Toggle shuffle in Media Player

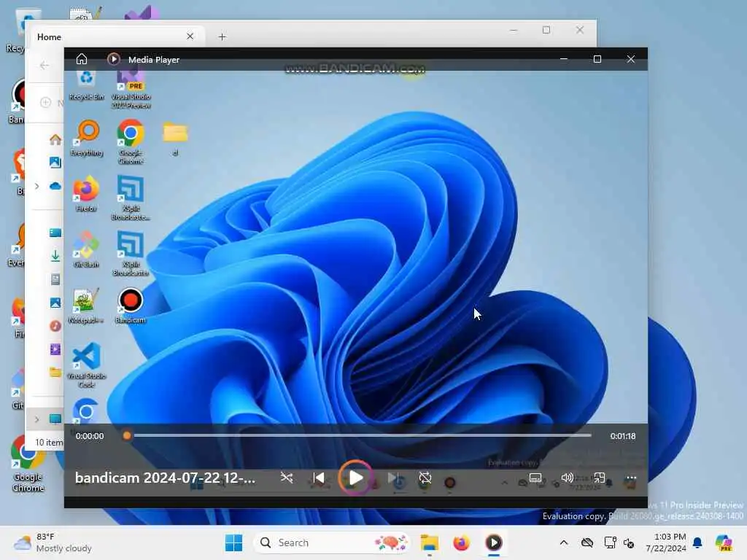click(286, 478)
